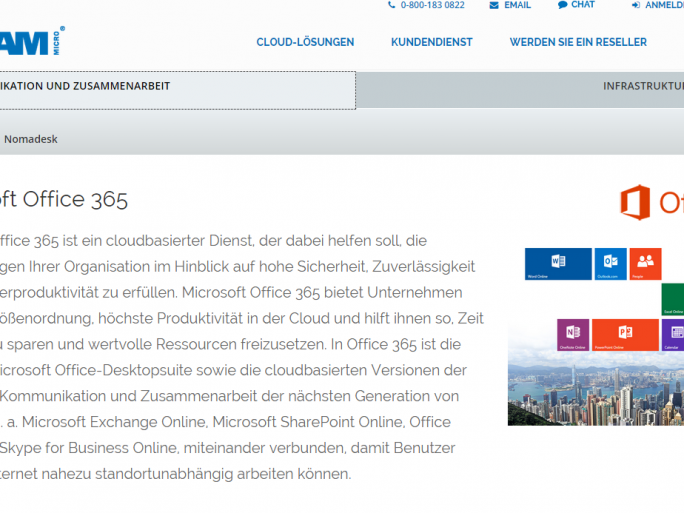Viewport: 684px width, 513px height.
Task: Call the phone number 0-800-183 0822
Action: (432, 5)
